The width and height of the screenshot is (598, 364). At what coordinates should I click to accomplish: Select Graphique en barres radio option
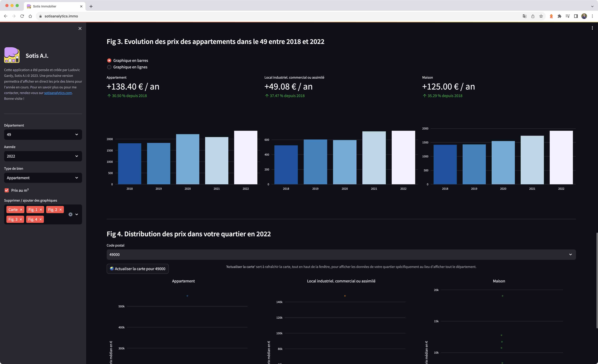tap(109, 60)
